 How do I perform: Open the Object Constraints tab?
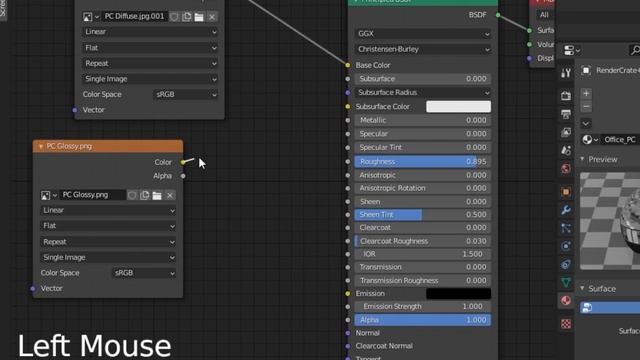pos(566,264)
